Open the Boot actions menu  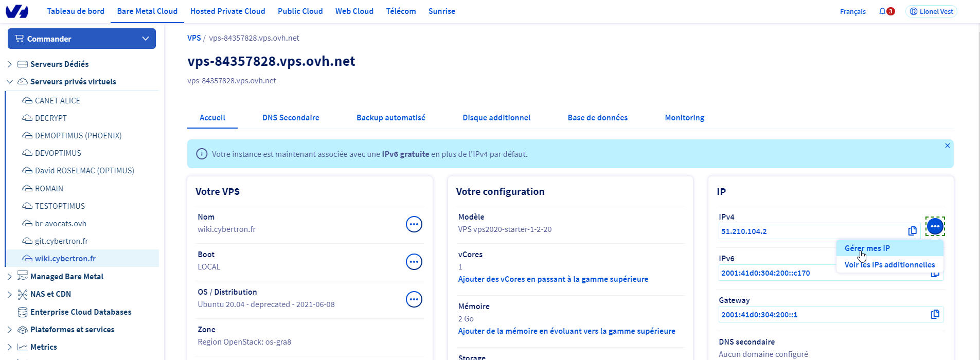pos(414,262)
